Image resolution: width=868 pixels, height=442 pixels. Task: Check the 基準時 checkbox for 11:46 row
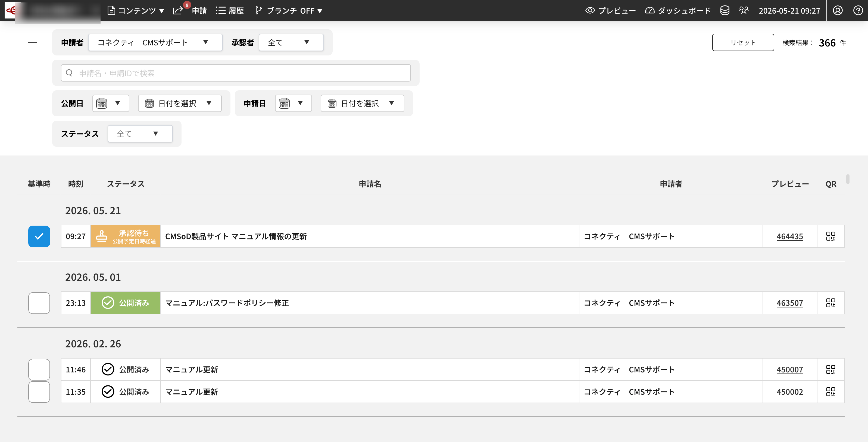(39, 369)
